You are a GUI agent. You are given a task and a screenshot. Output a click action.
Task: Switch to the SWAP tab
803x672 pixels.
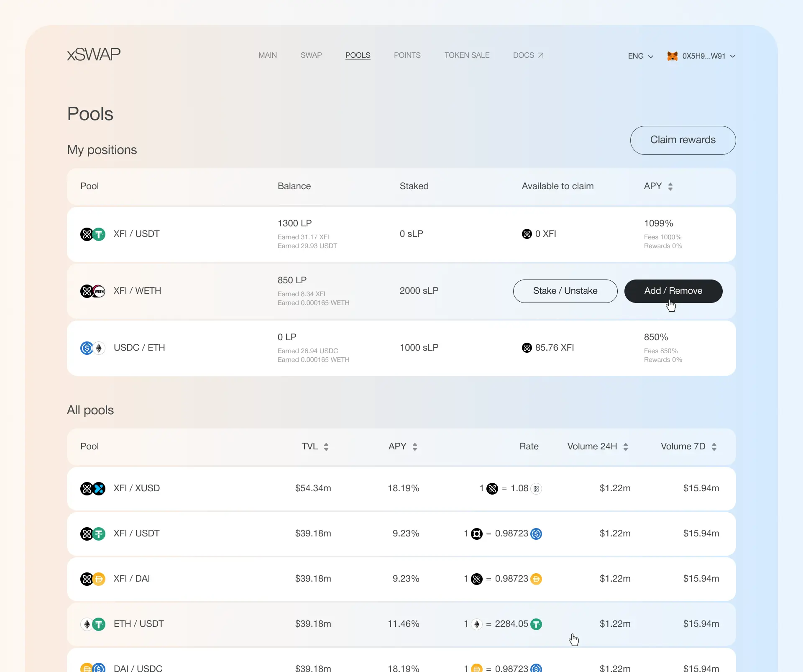(311, 55)
